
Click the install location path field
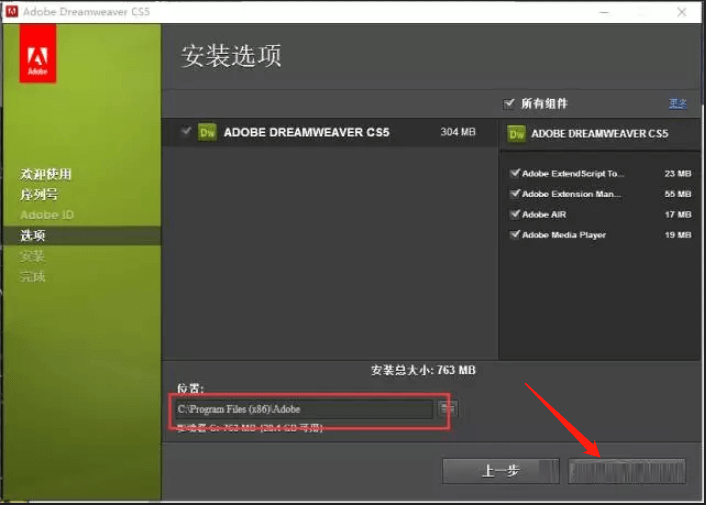(304, 409)
